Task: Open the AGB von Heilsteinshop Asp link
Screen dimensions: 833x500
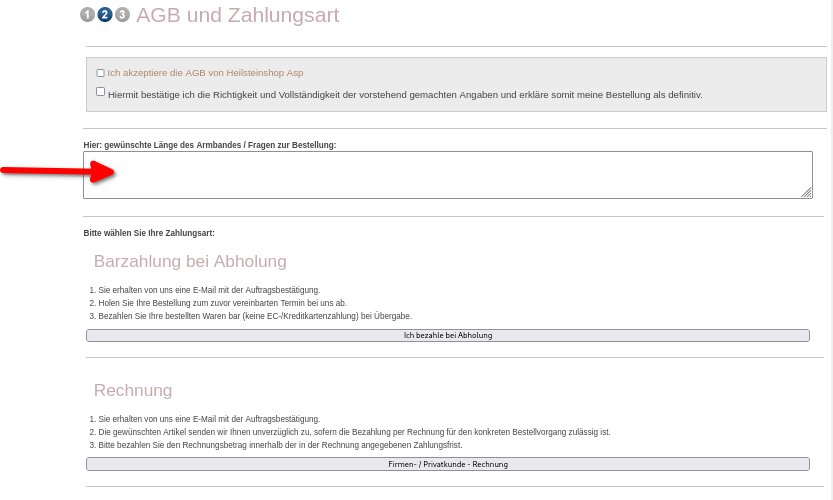Action: (205, 73)
